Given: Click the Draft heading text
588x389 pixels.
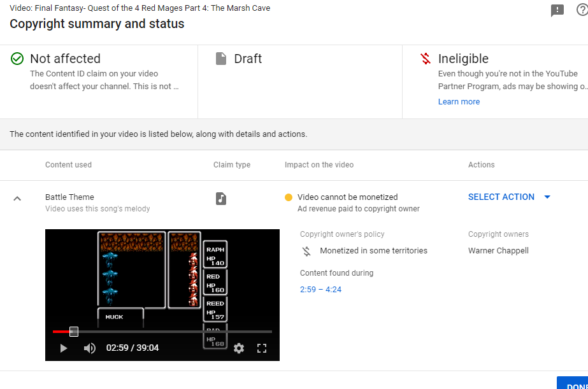Looking at the screenshot, I should (248, 59).
